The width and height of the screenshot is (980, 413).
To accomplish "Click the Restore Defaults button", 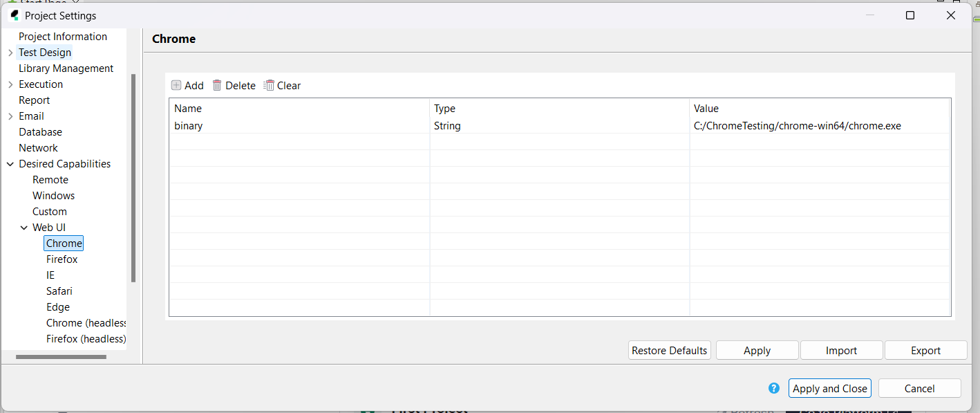I will tap(669, 351).
